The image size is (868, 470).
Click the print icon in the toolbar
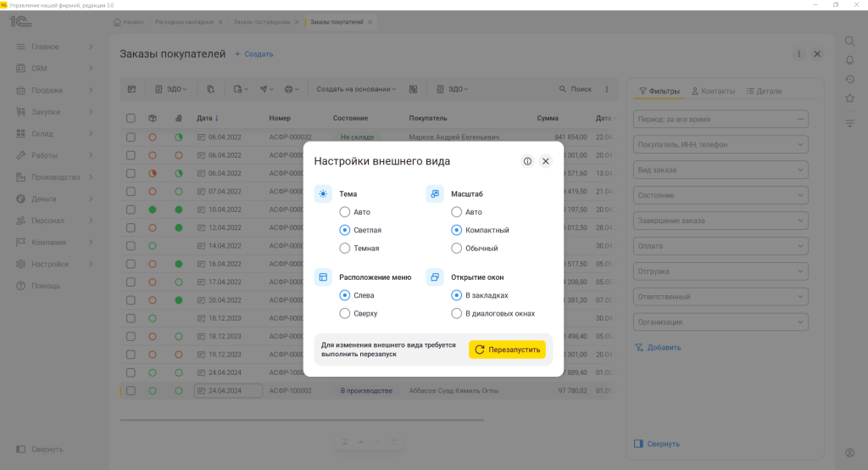[292, 89]
